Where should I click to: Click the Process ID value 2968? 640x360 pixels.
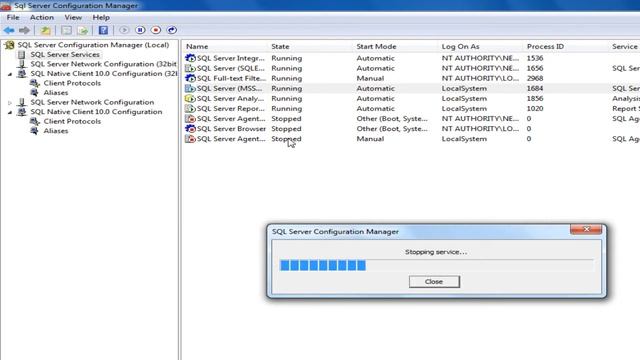point(535,78)
